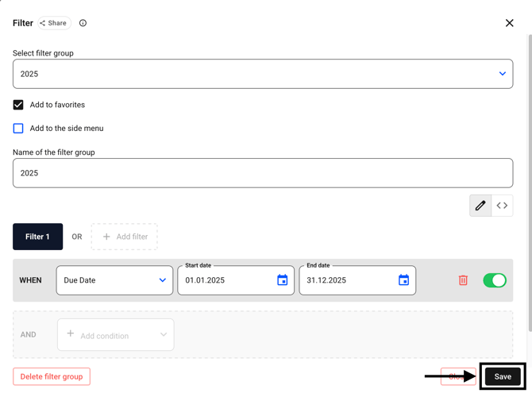
Task: Click the info icon next to Share
Action: pos(83,23)
